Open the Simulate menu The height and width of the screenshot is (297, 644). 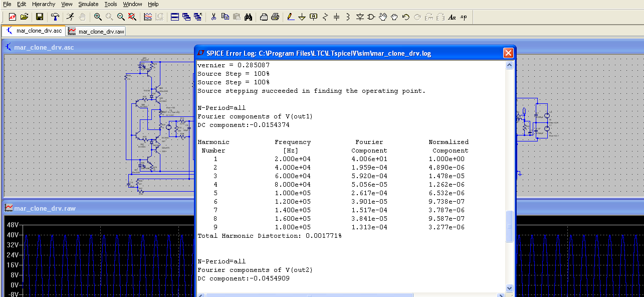coord(88,4)
